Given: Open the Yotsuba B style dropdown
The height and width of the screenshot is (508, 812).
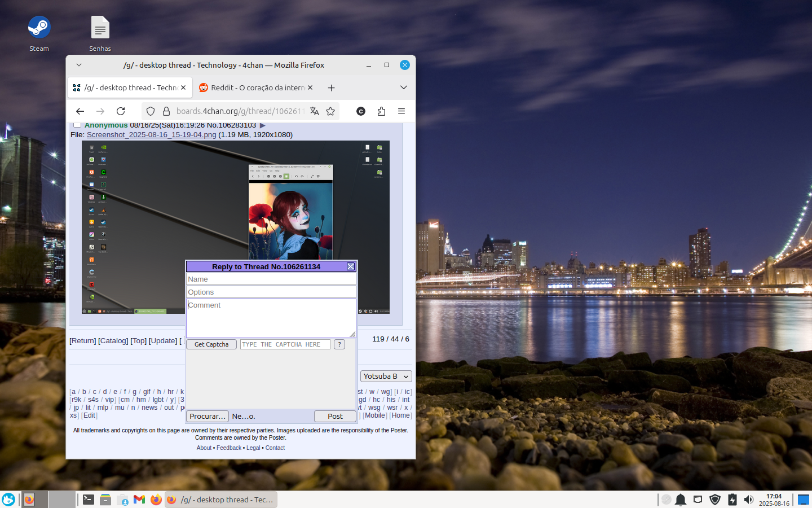Looking at the screenshot, I should coord(386,376).
